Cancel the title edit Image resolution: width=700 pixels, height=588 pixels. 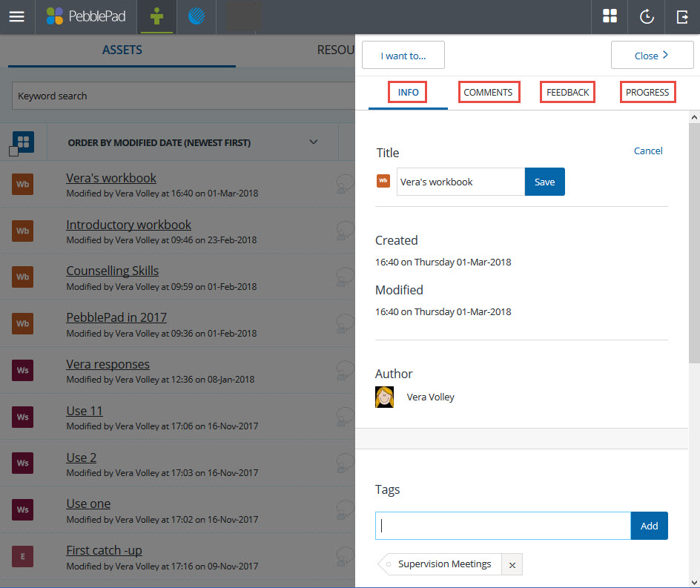(647, 151)
